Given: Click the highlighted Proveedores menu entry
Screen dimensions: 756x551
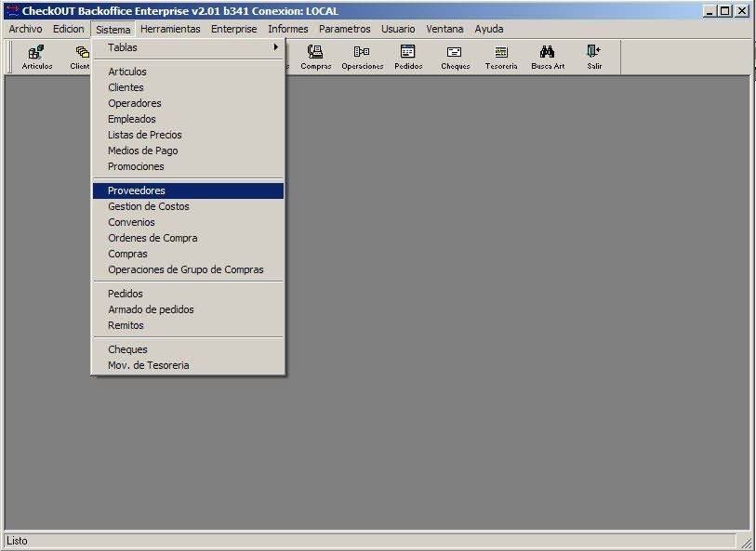Looking at the screenshot, I should point(188,190).
